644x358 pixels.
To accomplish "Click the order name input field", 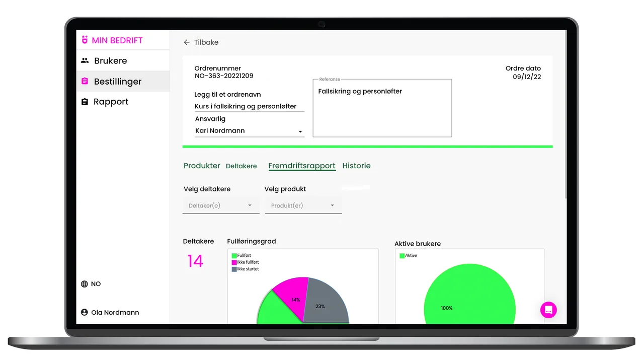I will coord(250,106).
